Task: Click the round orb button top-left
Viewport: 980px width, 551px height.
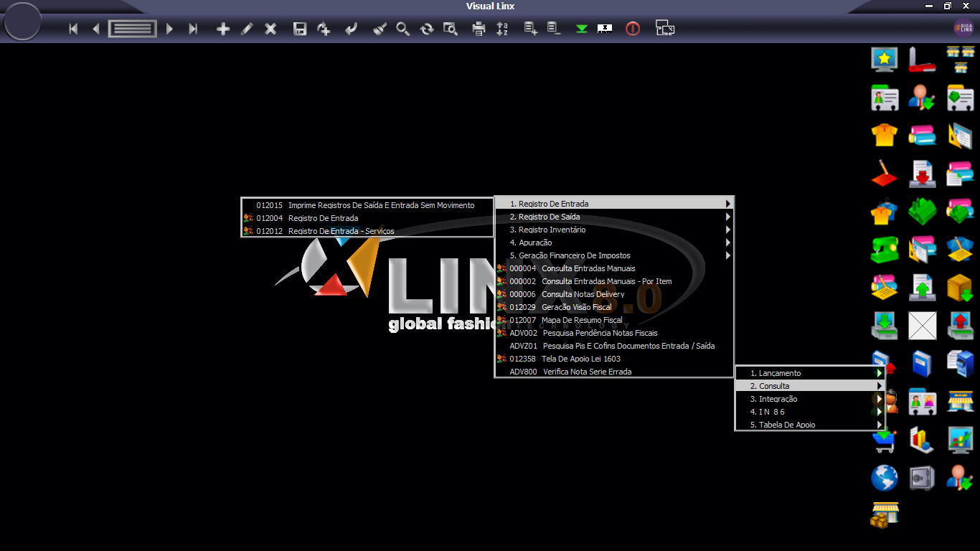Action: pyautogui.click(x=22, y=22)
